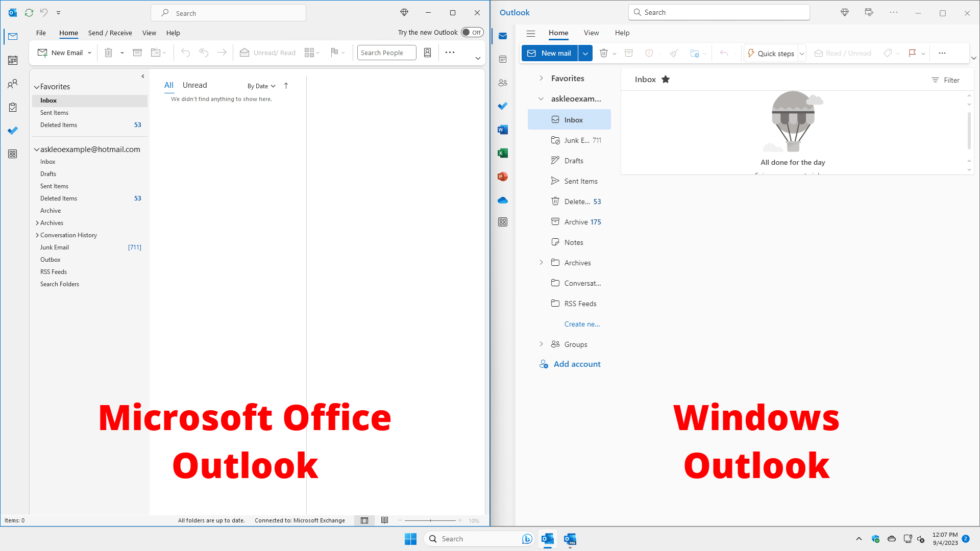Click Forward arrow in Office Outlook ribbon
This screenshot has height=551, width=980.
(222, 53)
